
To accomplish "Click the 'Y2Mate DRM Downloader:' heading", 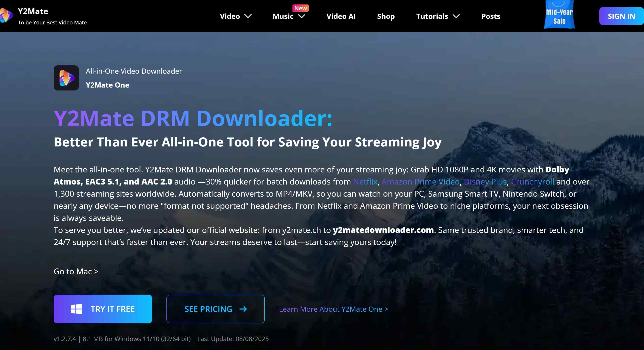I will (193, 118).
